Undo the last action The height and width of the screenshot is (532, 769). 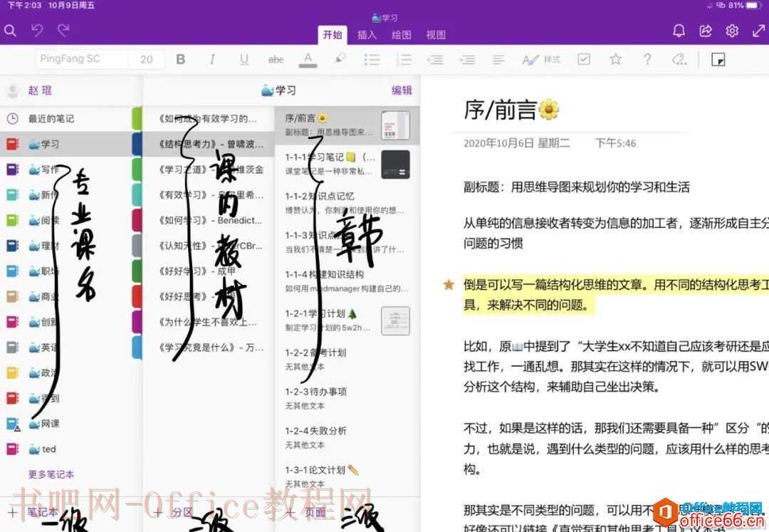37,31
